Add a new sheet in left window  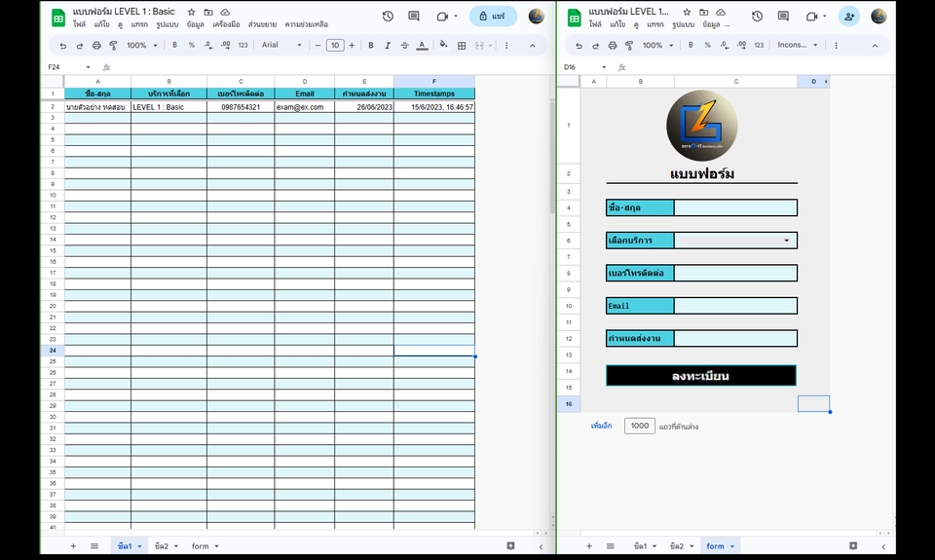click(73, 545)
